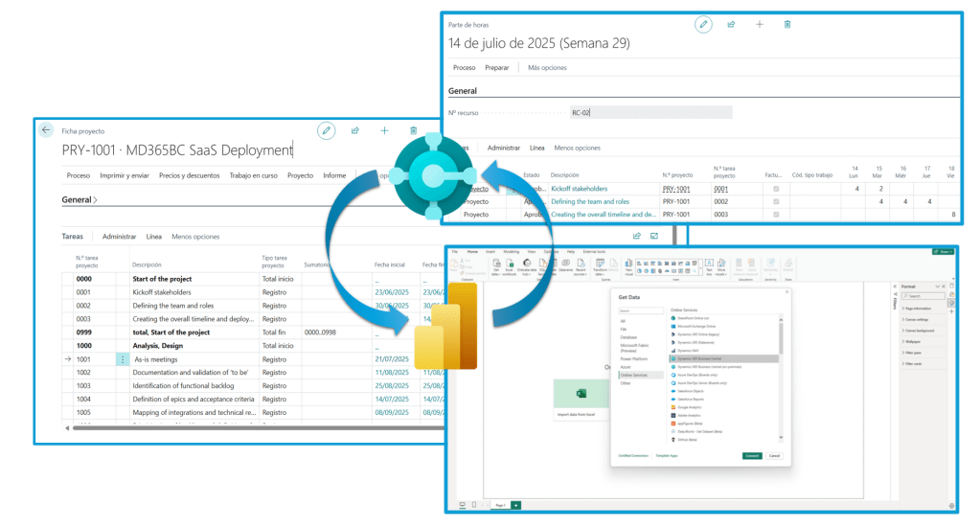The image size is (980, 528).
Task: Click the As-is meetings task description
Action: pos(155,359)
